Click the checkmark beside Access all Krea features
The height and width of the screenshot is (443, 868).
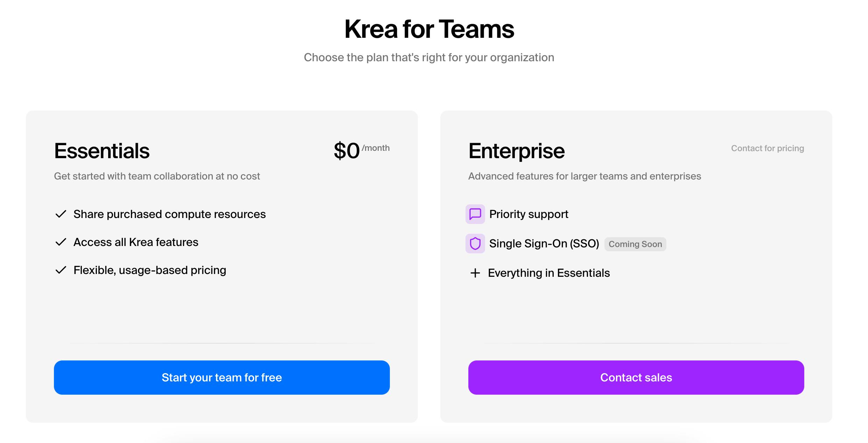61,242
